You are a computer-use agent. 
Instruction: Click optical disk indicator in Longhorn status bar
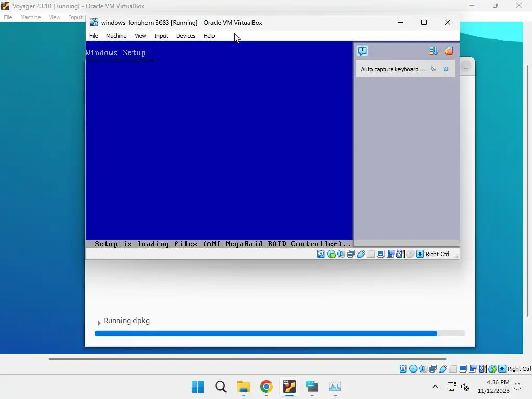pos(331,254)
